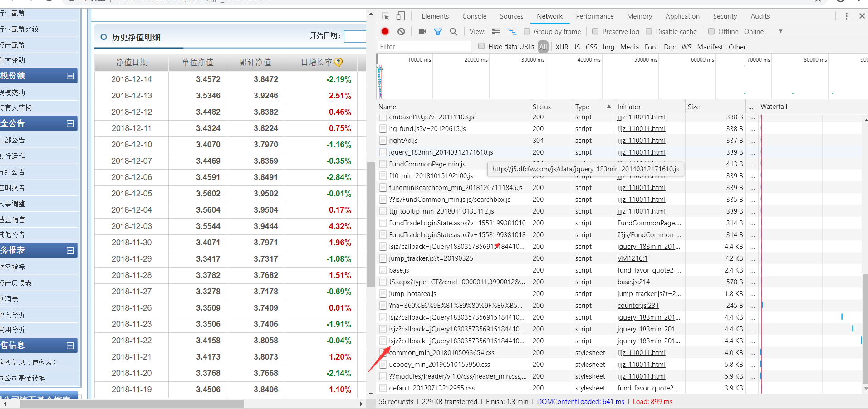
Task: Toggle the network filter funnel icon
Action: pyautogui.click(x=438, y=32)
